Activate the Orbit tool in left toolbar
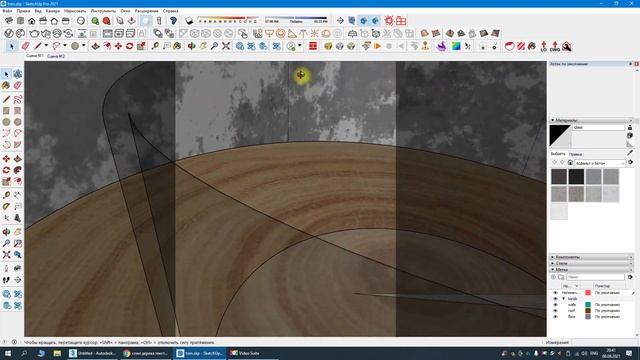Viewport: 640px width, 360px height. click(x=6, y=232)
